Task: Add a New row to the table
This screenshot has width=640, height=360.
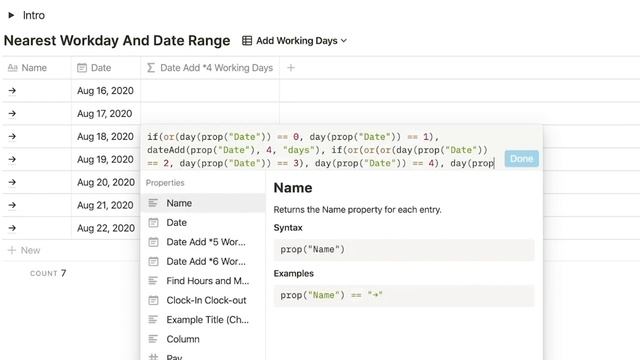Action: point(24,250)
